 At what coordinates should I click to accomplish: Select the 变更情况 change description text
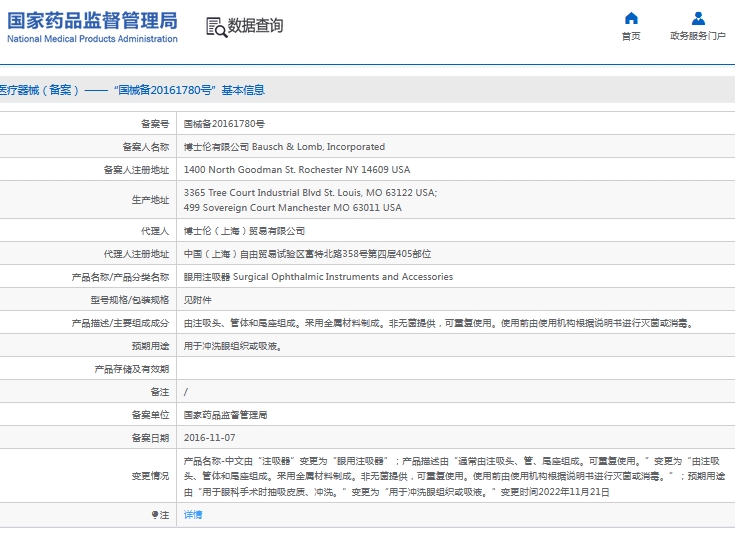[x=454, y=476]
